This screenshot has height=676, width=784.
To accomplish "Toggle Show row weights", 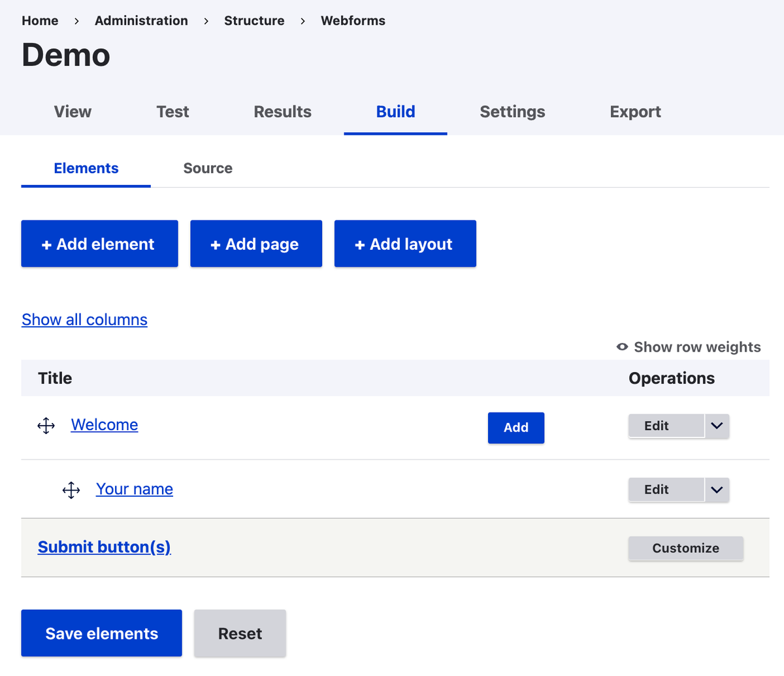I will [x=689, y=347].
